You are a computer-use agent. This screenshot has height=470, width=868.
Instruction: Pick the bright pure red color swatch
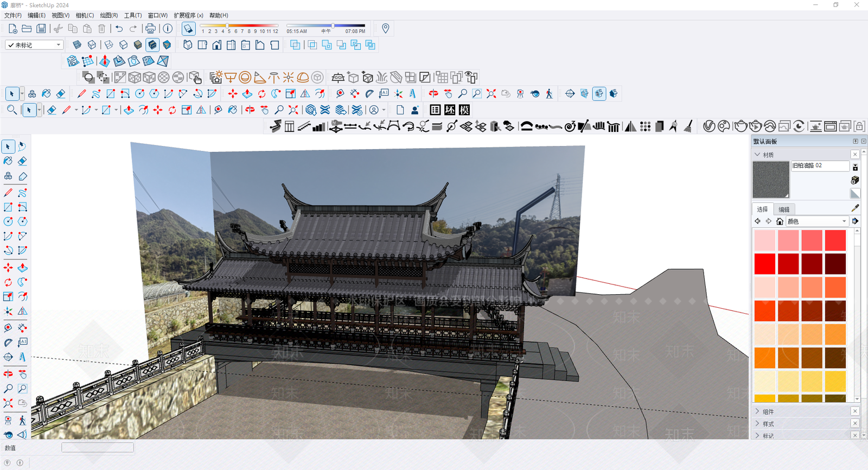765,264
